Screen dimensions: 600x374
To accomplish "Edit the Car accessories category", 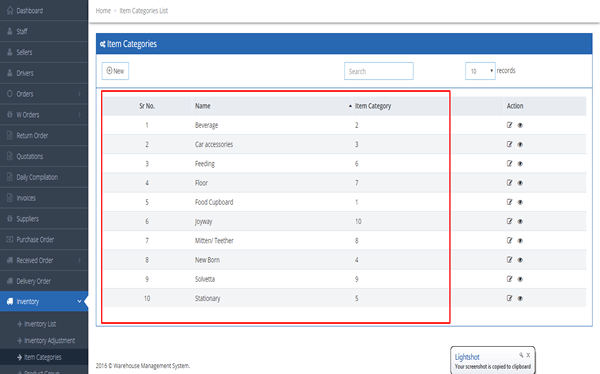I will tap(509, 144).
